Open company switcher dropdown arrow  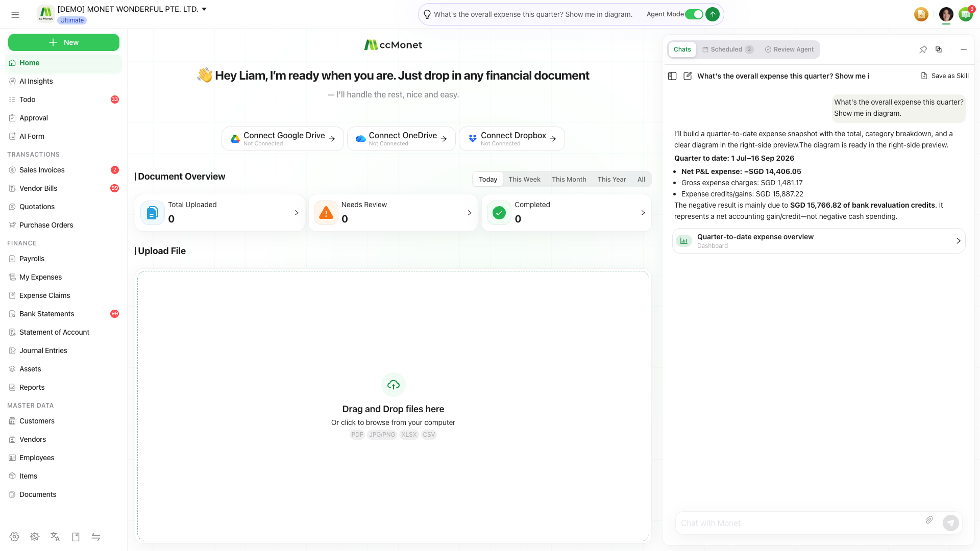(x=204, y=9)
